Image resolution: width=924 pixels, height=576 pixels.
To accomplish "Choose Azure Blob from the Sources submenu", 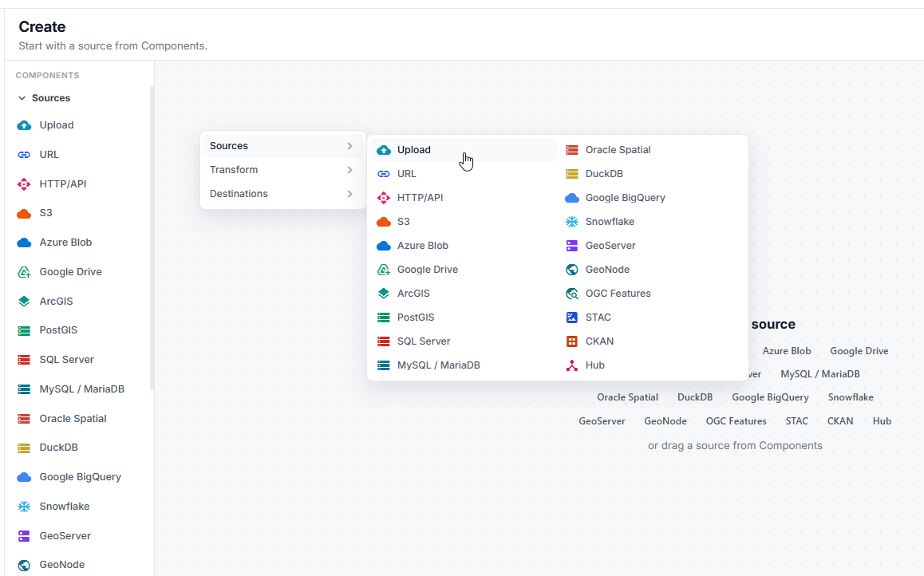I will click(x=464, y=246).
